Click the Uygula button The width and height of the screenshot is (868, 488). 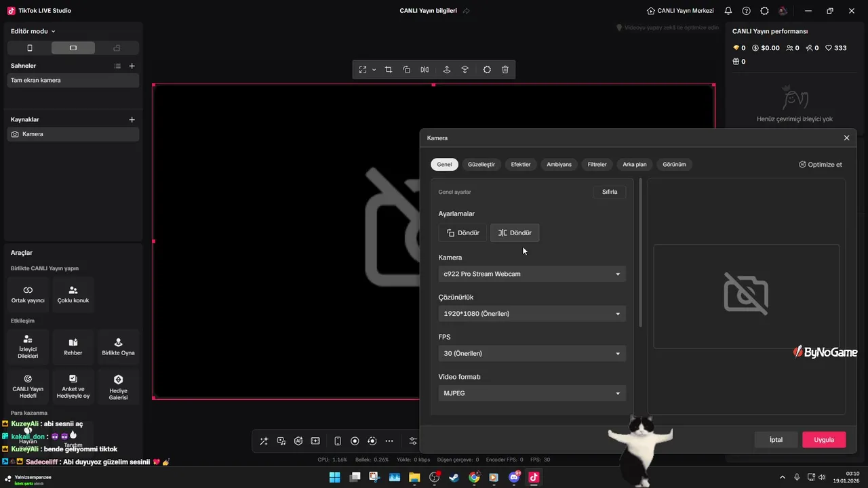(824, 439)
